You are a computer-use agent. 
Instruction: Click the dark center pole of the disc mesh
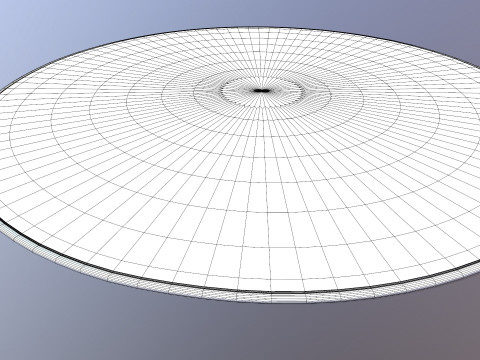tap(261, 90)
